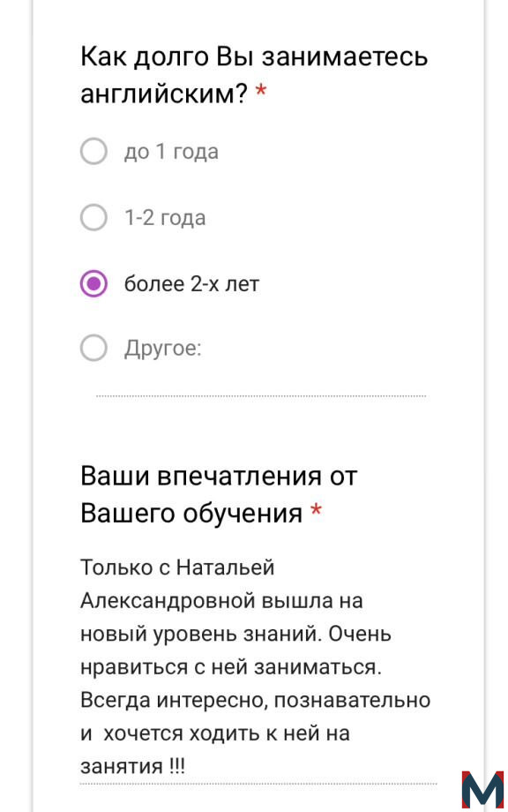508x812 pixels.
Task: Place cursor after "занятия !!!" in the answer
Action: (x=186, y=766)
